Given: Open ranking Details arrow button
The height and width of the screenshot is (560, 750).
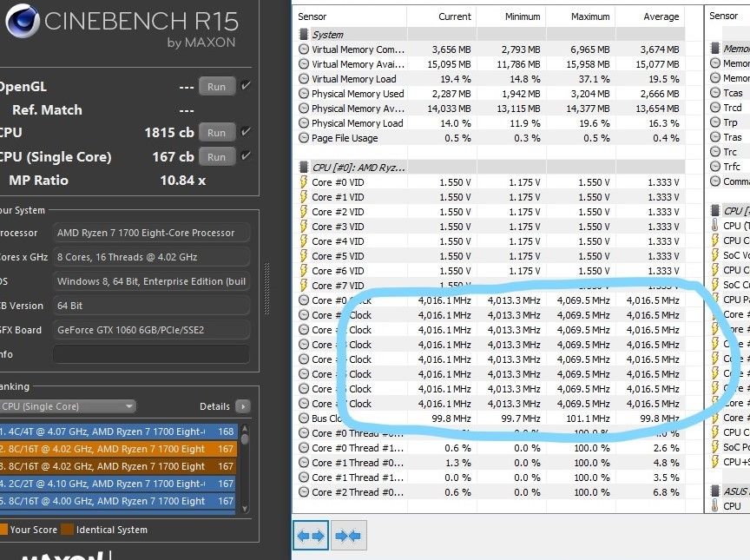Looking at the screenshot, I should tap(243, 406).
